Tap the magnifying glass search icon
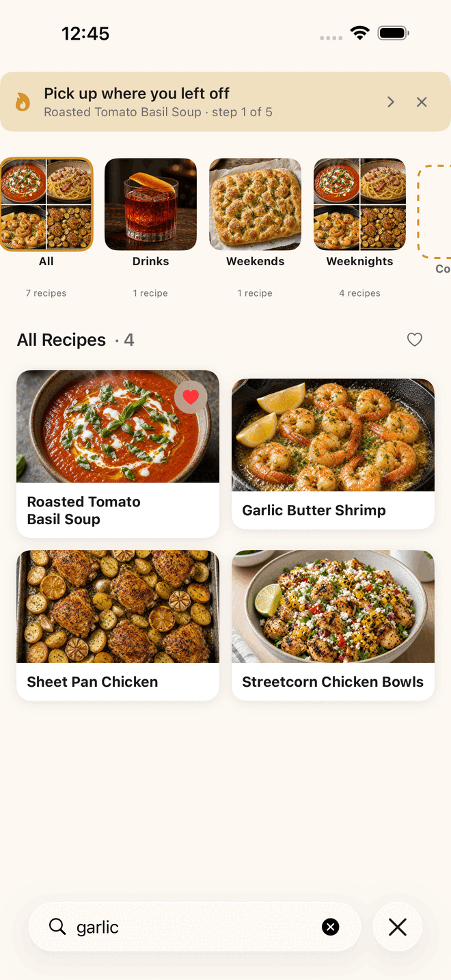Screen dimensions: 451x980 coord(57,927)
